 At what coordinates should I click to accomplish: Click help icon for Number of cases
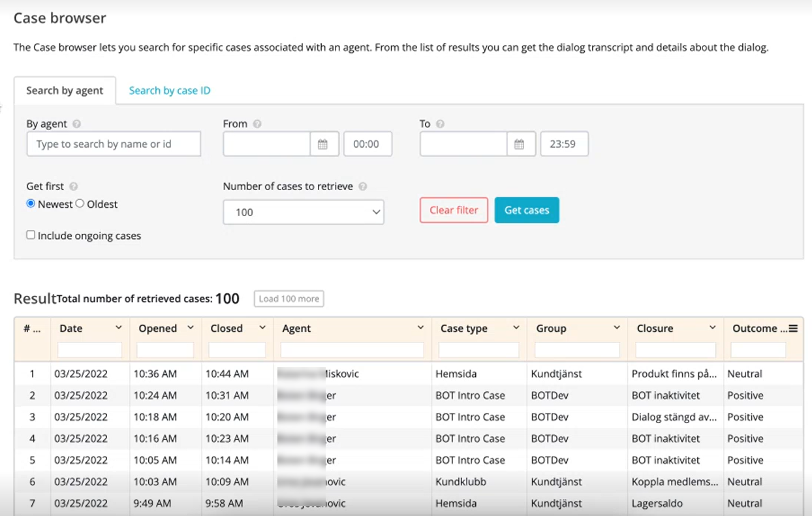tap(363, 187)
